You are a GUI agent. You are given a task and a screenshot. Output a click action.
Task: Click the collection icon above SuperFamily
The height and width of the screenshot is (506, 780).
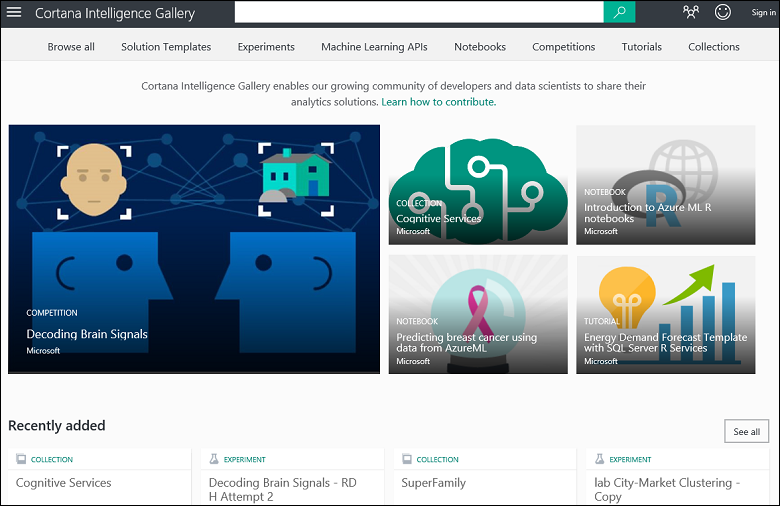(407, 460)
